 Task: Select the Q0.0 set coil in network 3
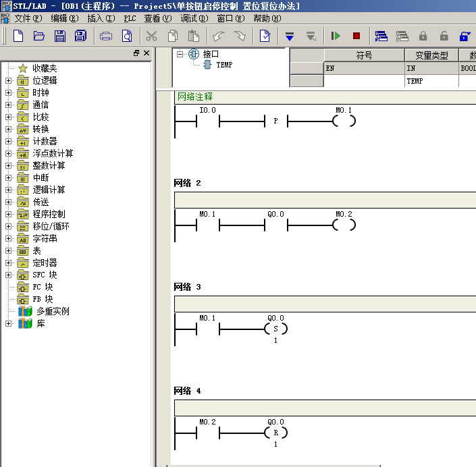tap(275, 329)
